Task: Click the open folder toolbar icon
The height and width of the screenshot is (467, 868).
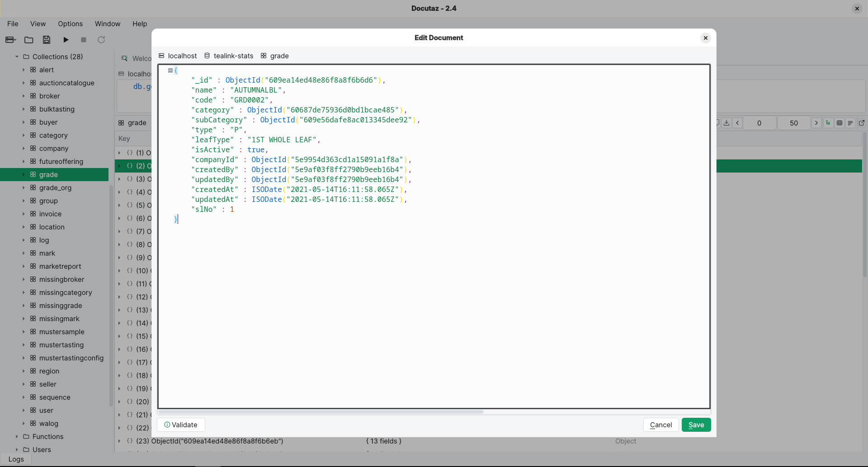Action: click(29, 40)
